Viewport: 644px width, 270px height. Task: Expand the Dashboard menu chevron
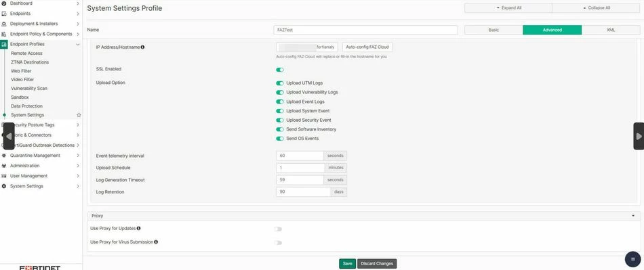pyautogui.click(x=78, y=3)
